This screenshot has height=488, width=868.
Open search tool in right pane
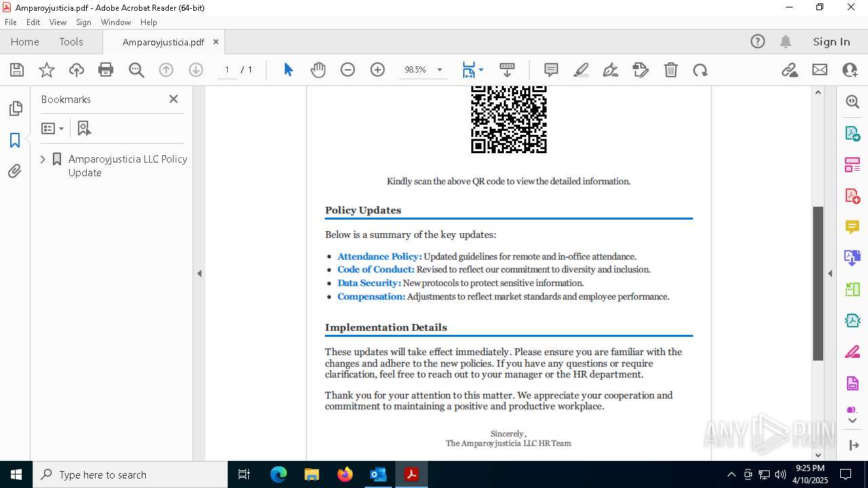pos(852,102)
